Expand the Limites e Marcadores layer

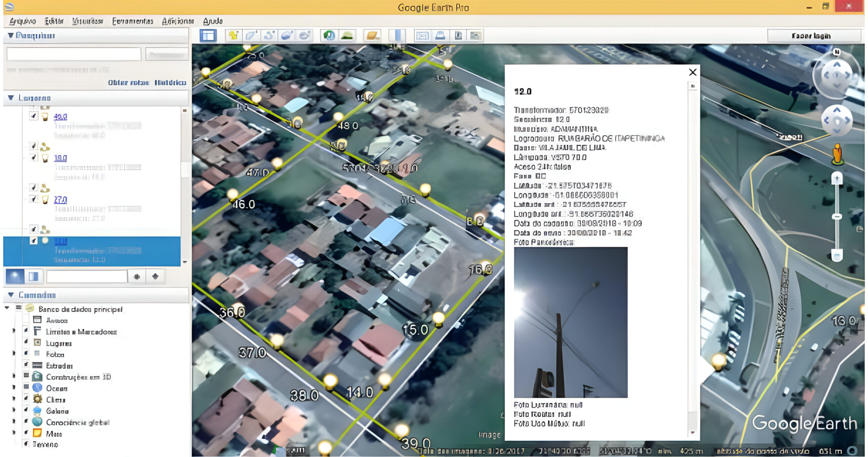tap(14, 331)
